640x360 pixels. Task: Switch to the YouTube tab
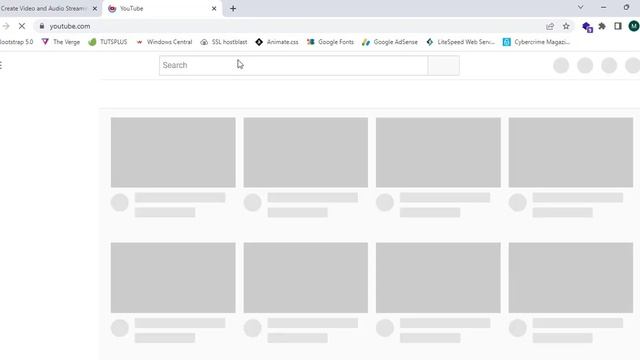click(x=162, y=9)
